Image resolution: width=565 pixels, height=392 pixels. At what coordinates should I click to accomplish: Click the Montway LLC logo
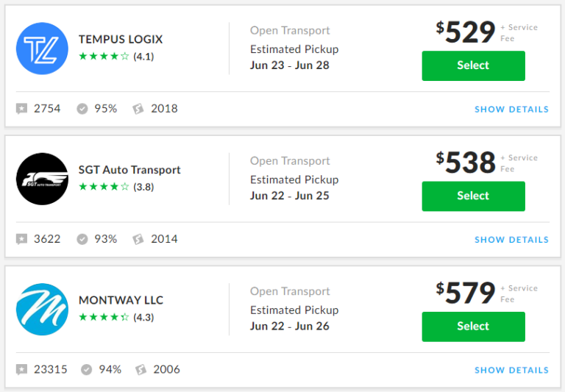point(42,310)
